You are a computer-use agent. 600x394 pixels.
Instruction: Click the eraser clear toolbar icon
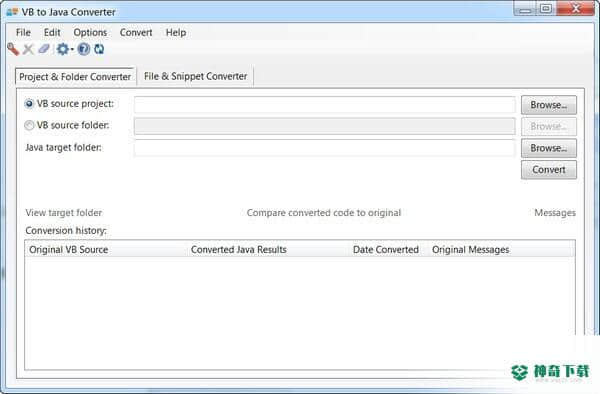44,49
